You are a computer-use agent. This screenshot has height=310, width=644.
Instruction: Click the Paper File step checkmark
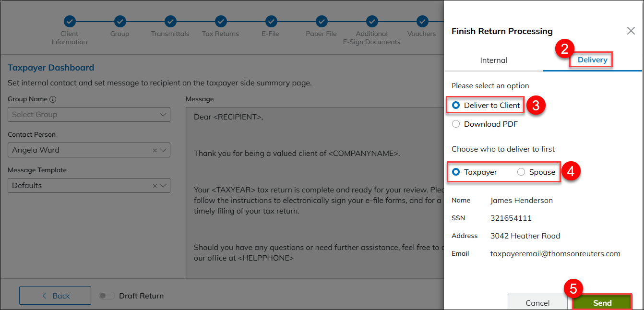tap(322, 21)
